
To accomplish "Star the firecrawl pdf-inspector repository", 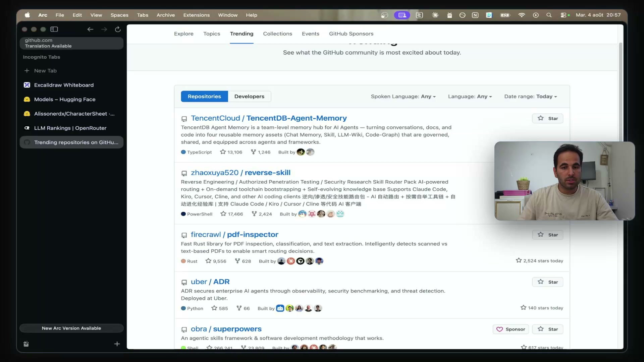I will pos(548,235).
